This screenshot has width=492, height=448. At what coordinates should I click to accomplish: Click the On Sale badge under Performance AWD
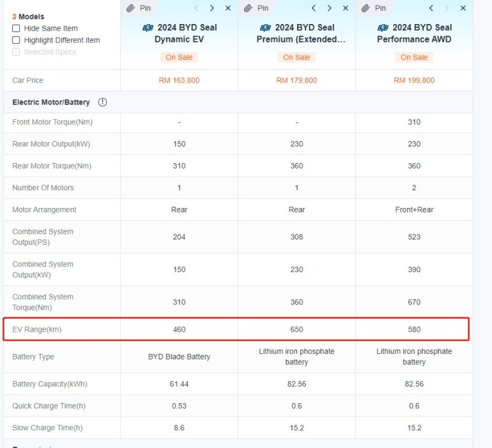coord(414,57)
